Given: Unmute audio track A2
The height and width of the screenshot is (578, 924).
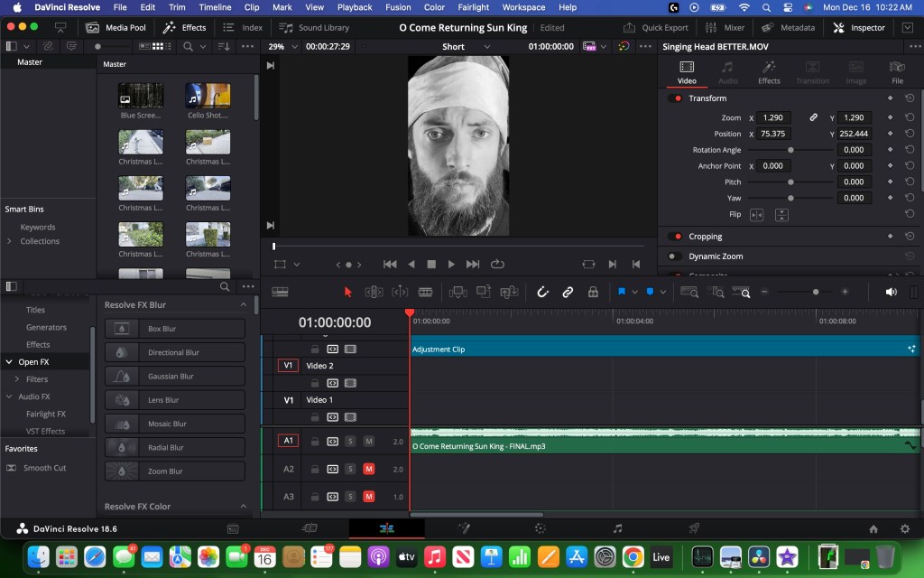Looking at the screenshot, I should tap(368, 470).
